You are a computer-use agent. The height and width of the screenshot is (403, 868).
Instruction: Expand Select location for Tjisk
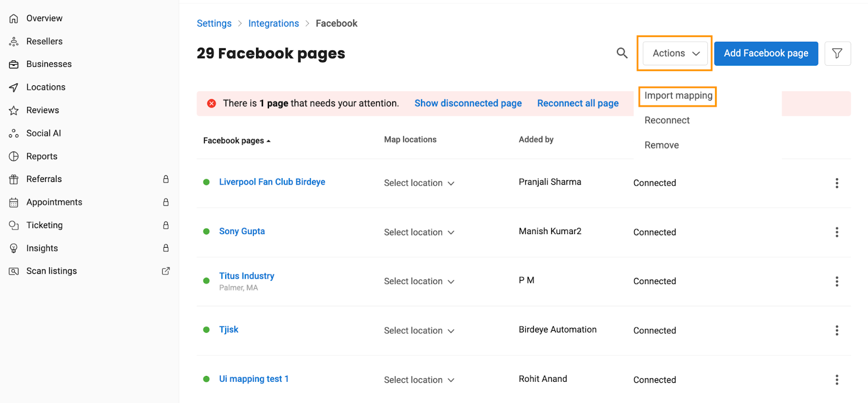point(419,330)
